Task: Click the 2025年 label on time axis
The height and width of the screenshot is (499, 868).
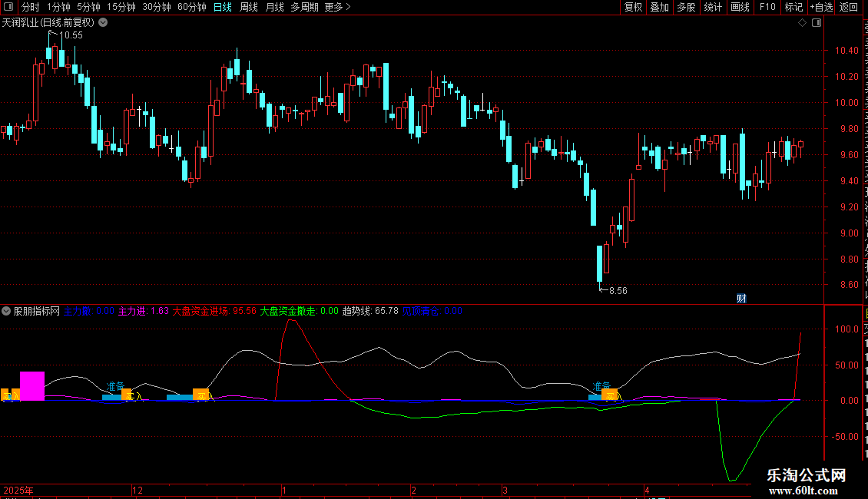Action: [18, 490]
